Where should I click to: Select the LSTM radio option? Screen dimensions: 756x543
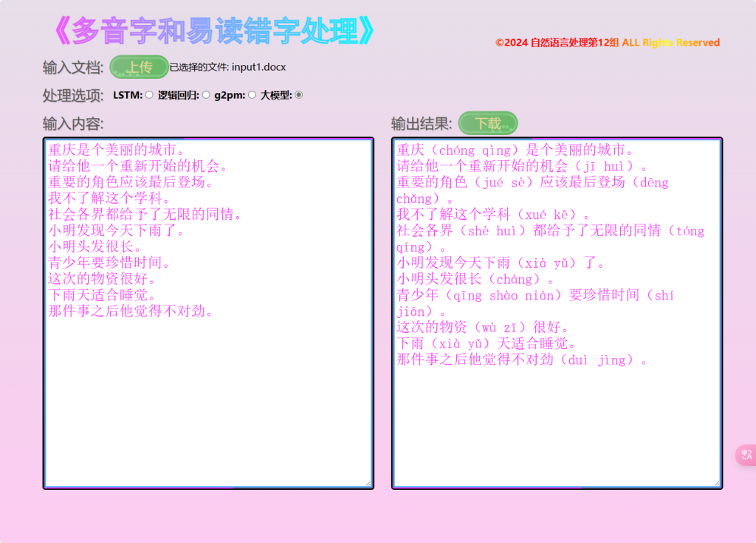point(149,94)
